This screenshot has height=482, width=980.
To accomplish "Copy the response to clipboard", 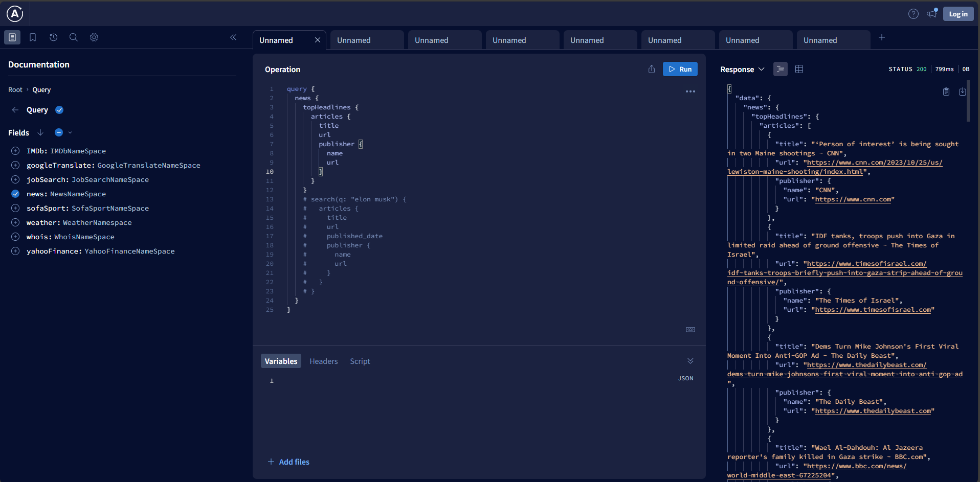I will coord(946,91).
